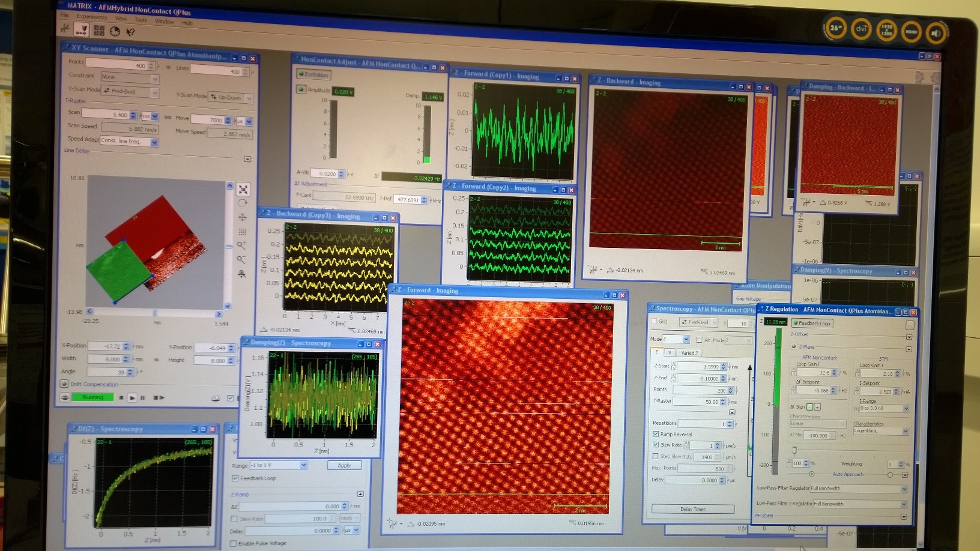Toggle the Excitation button in NonContact Adjust
Screen dimensions: 980x551
313,74
